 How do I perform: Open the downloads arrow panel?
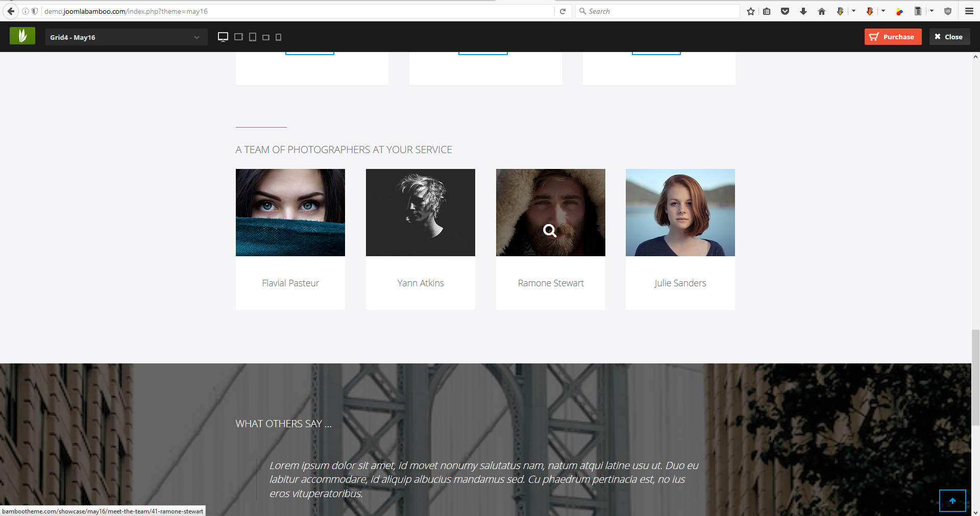tap(803, 11)
